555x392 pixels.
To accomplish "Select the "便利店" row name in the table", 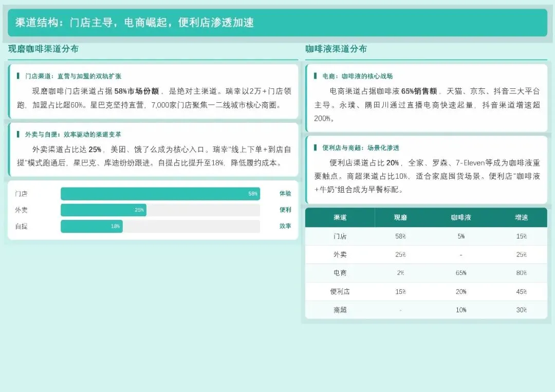I will point(340,291).
